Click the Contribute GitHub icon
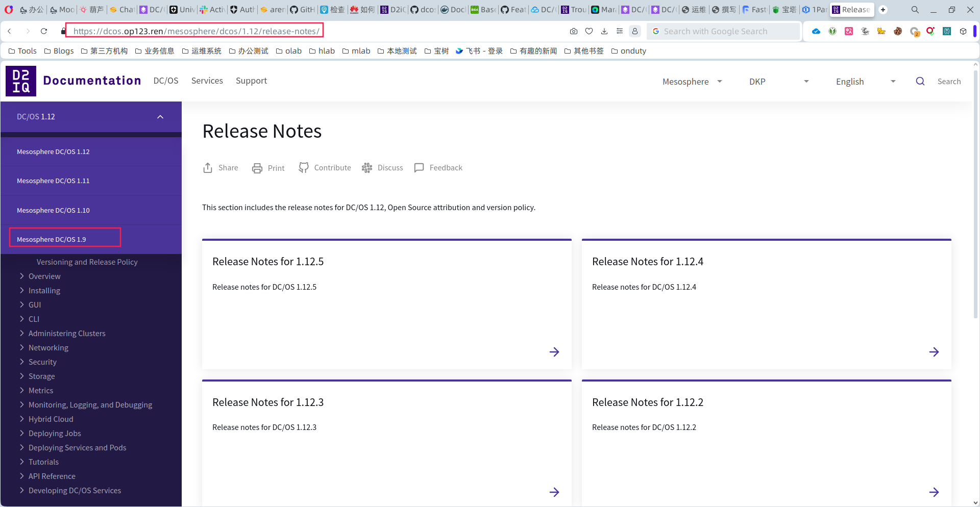The width and height of the screenshot is (980, 507). coord(304,168)
